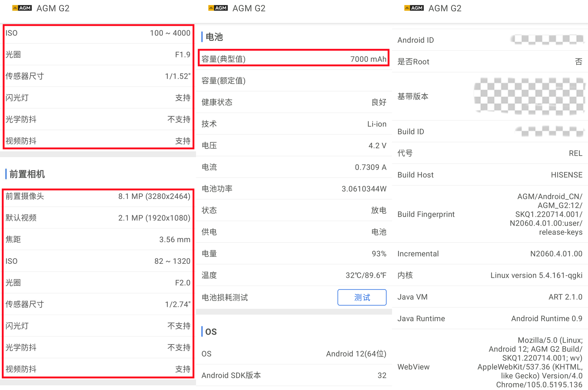Screen dimensions: 588x390
Task: Click the 前置相机 section heading
Action: point(27,174)
